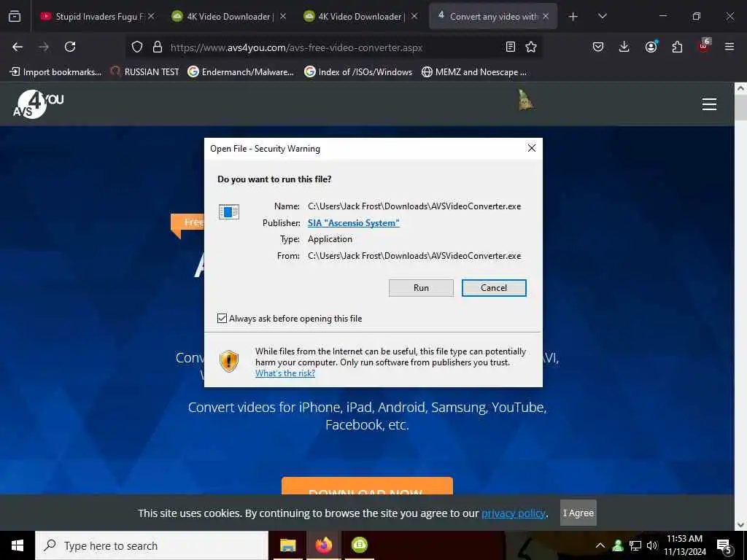The image size is (747, 560).
Task: Click the padlock site security icon
Action: (158, 47)
